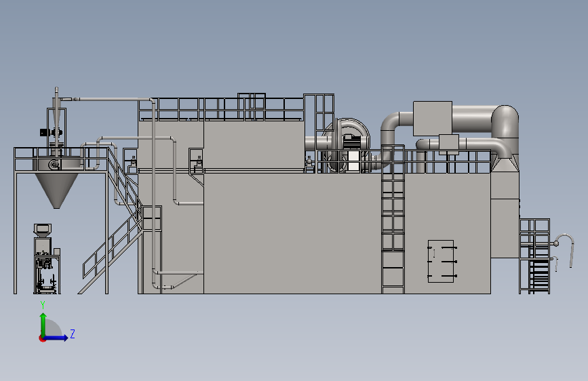This screenshot has width=588, height=381.
Task: Select the conical hopper under the left platform
Action: [56, 190]
